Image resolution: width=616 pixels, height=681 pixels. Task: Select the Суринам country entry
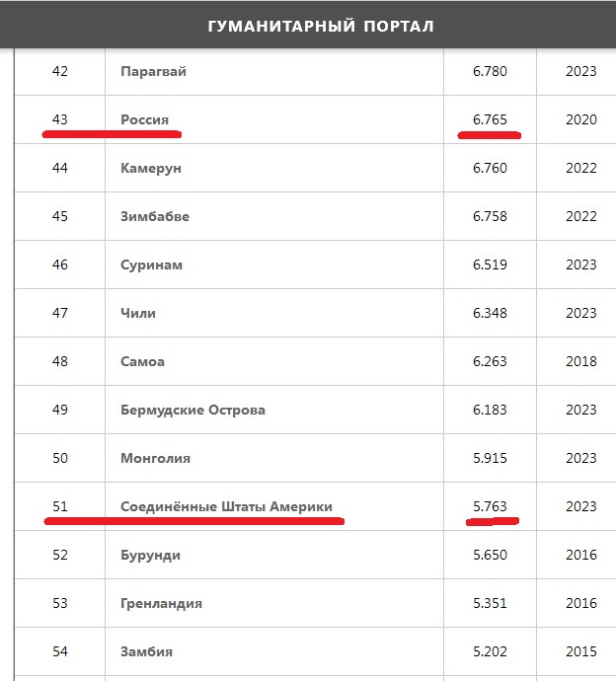[151, 265]
